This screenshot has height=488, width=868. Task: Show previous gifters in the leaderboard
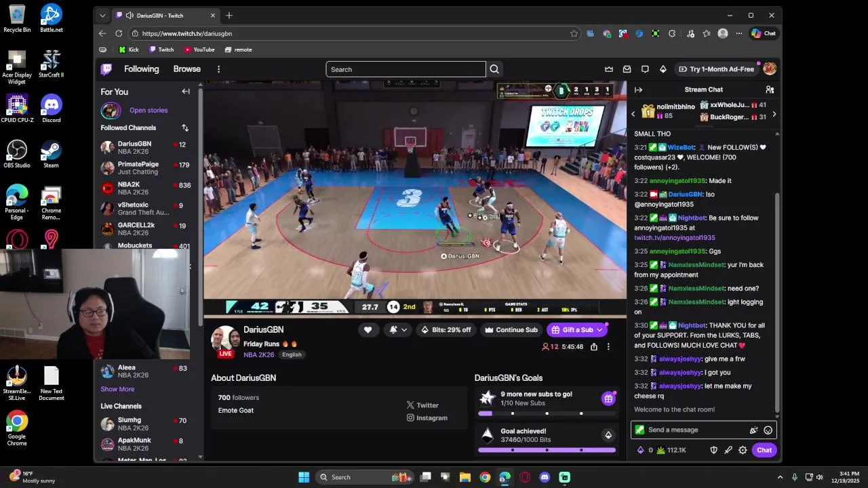coord(633,114)
